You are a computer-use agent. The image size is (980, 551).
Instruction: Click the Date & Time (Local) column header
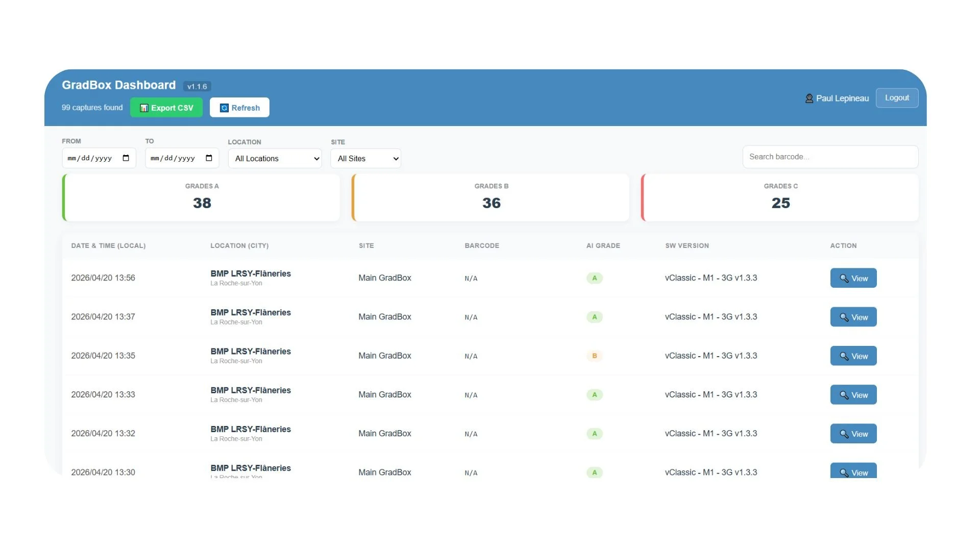[108, 246]
